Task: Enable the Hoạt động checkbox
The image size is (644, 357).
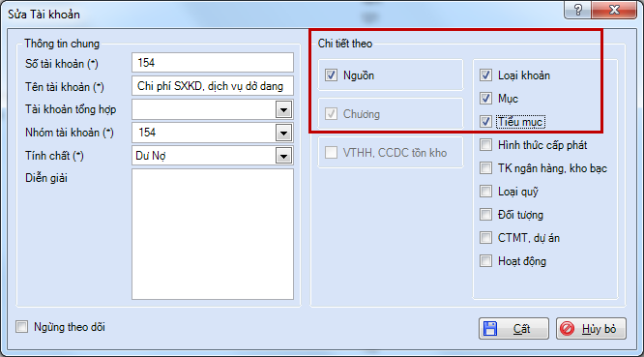Action: pos(485,261)
